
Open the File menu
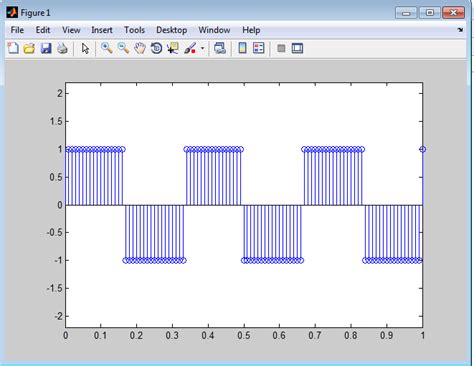pos(17,30)
